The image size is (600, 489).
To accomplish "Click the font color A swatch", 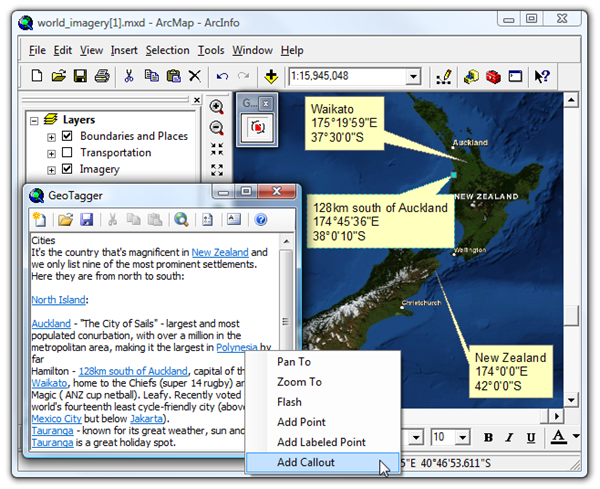I will (x=559, y=437).
